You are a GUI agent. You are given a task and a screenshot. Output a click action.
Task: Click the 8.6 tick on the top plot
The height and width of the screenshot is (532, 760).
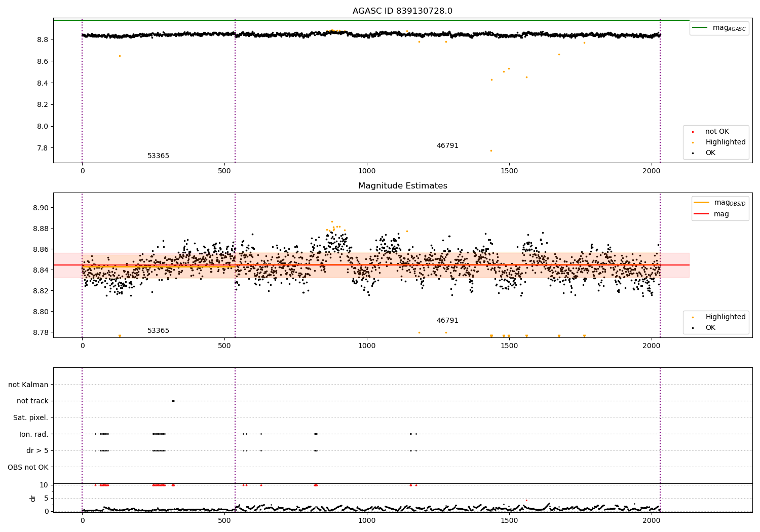coord(43,61)
